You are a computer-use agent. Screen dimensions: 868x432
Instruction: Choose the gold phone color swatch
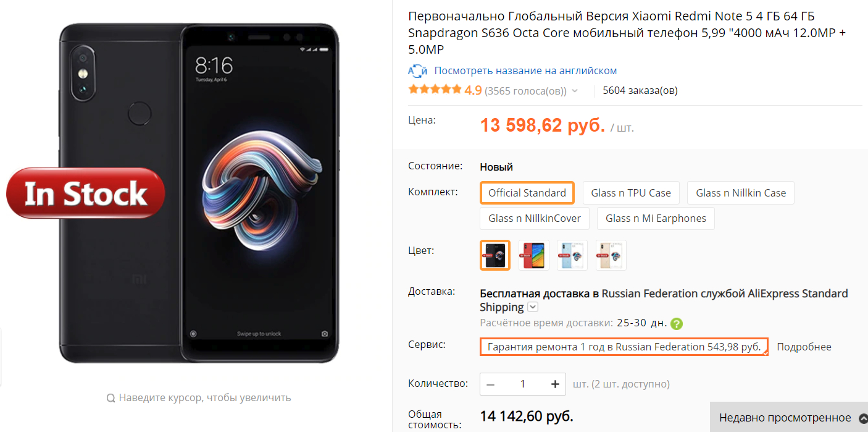click(x=611, y=255)
